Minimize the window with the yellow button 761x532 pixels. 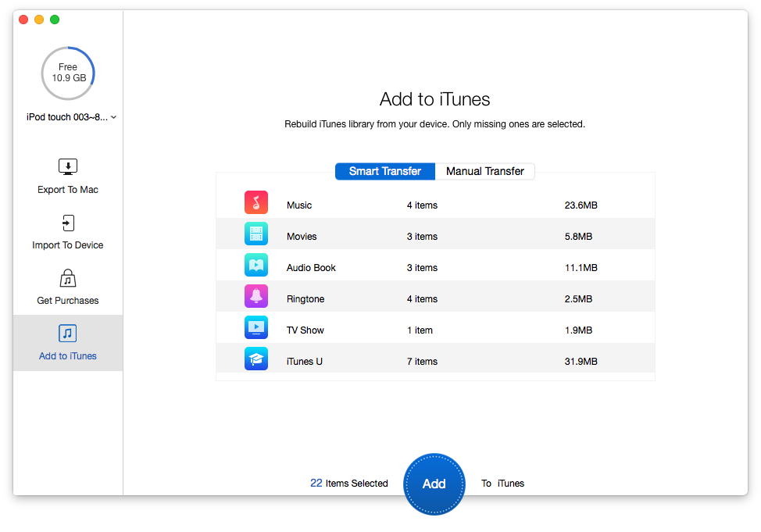click(x=39, y=20)
